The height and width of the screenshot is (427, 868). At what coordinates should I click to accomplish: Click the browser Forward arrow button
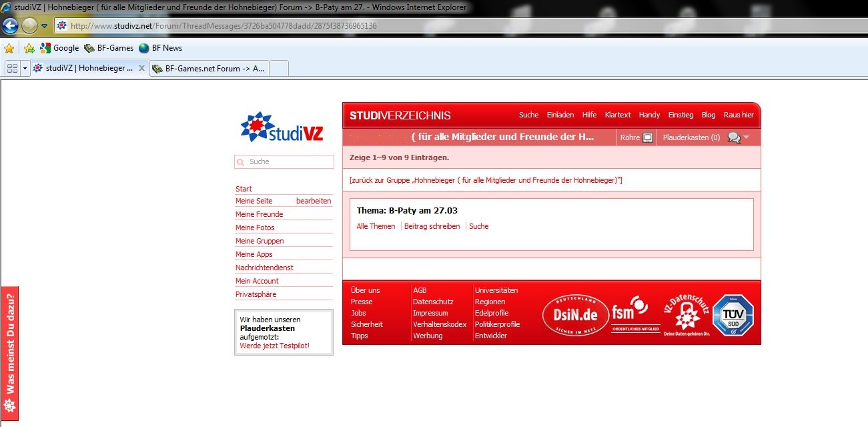click(x=29, y=26)
